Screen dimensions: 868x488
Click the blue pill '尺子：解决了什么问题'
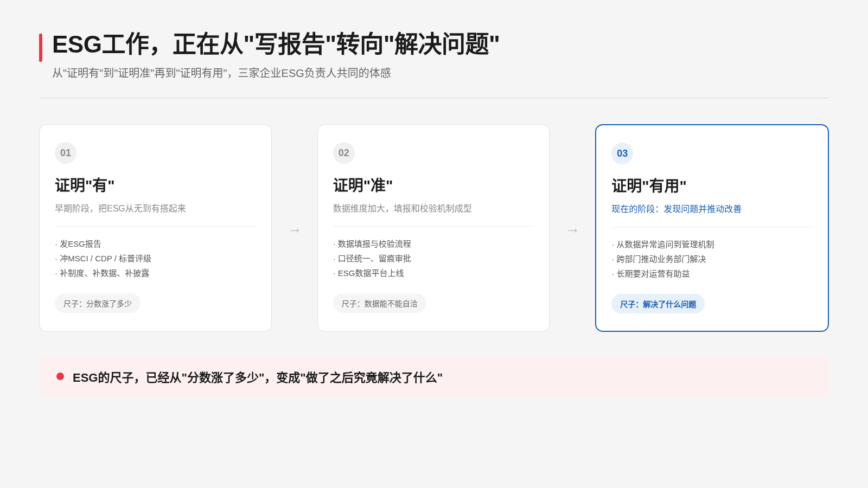click(658, 304)
